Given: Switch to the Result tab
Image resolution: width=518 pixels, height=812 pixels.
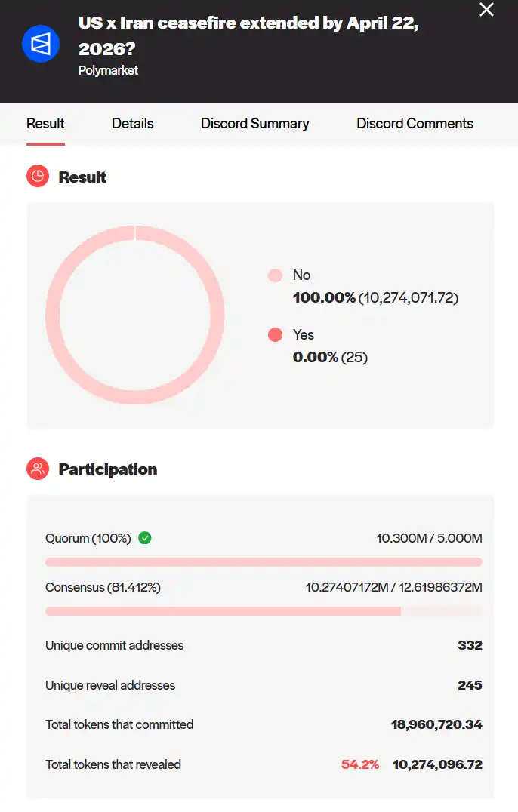Looking at the screenshot, I should tap(45, 124).
